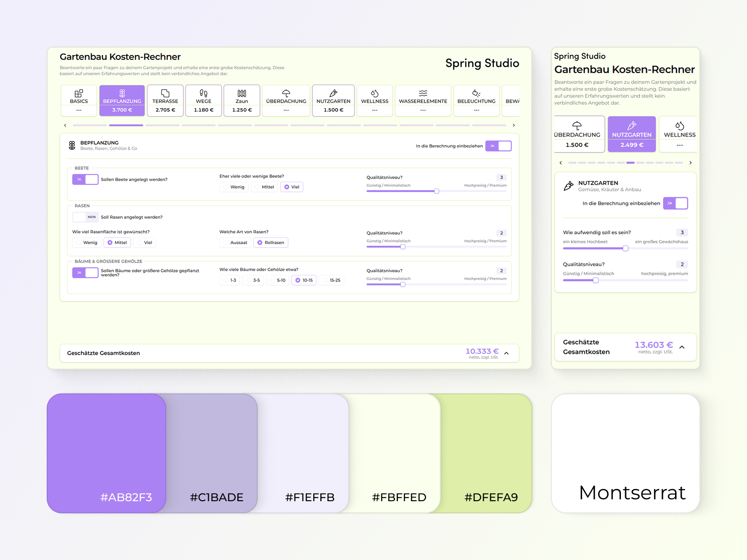Switch to the Wellness tab in mobile view
747x560 pixels.
pos(679,134)
